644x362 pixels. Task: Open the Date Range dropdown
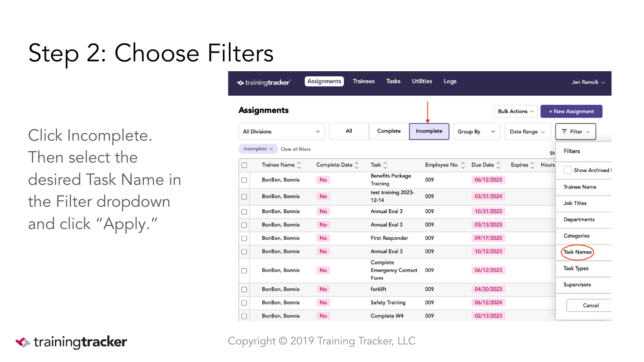528,132
